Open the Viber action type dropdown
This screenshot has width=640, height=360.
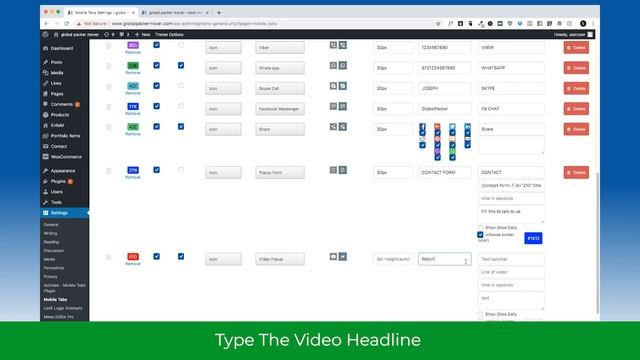(x=280, y=47)
